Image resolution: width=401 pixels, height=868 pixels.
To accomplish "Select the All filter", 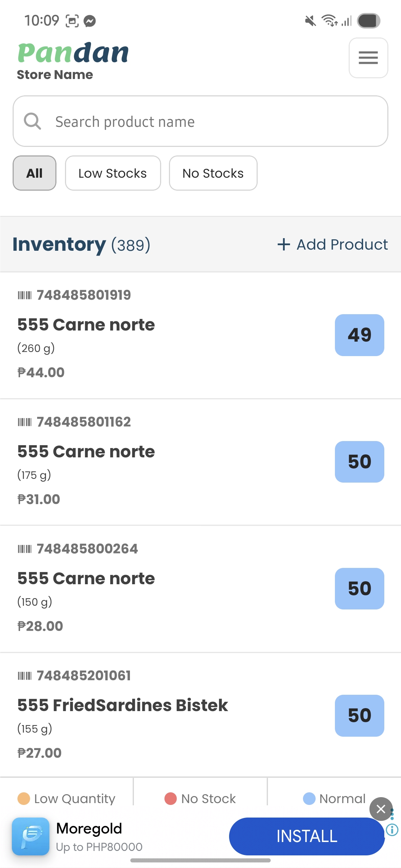I will [x=35, y=173].
